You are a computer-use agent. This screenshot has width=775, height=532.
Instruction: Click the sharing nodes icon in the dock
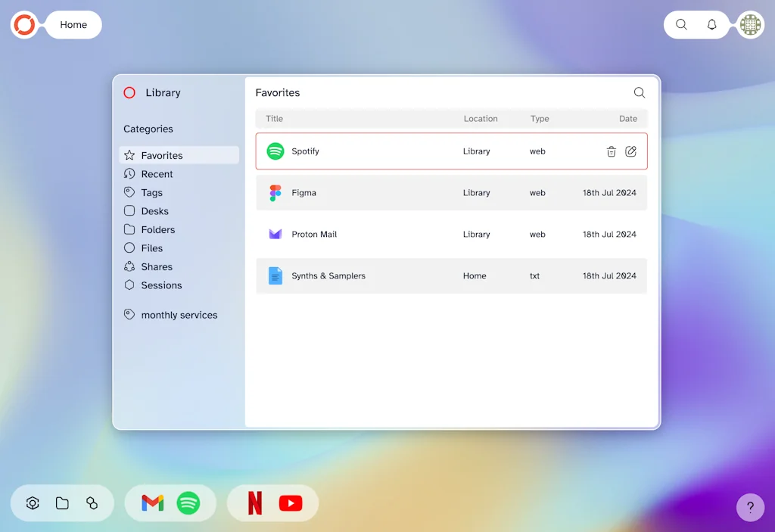click(x=92, y=502)
